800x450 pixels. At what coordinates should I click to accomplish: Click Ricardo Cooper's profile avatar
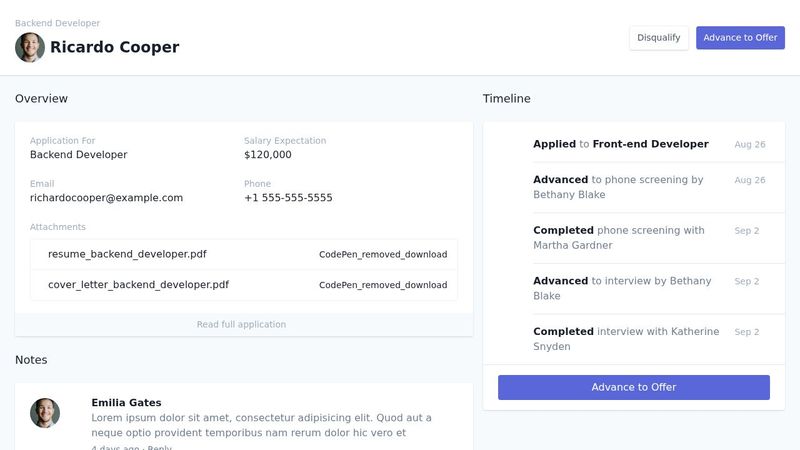(30, 47)
